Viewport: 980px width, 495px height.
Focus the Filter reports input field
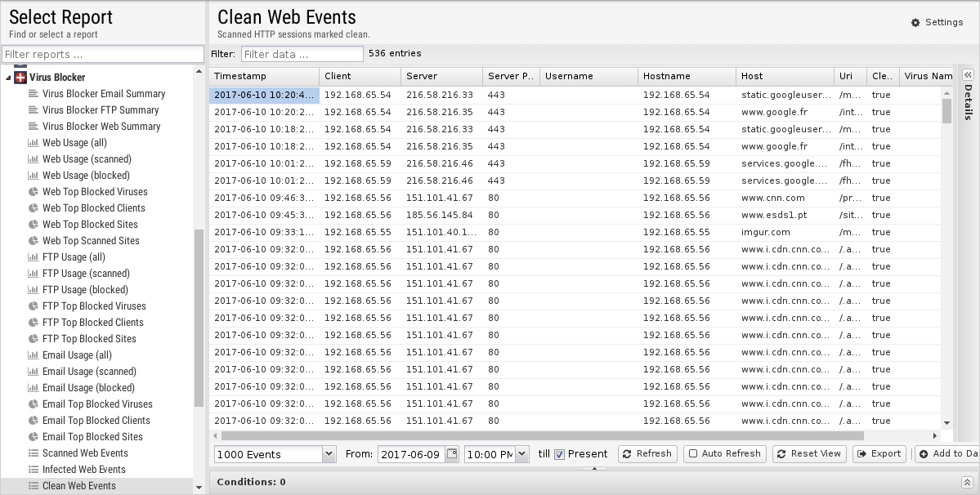[x=103, y=54]
